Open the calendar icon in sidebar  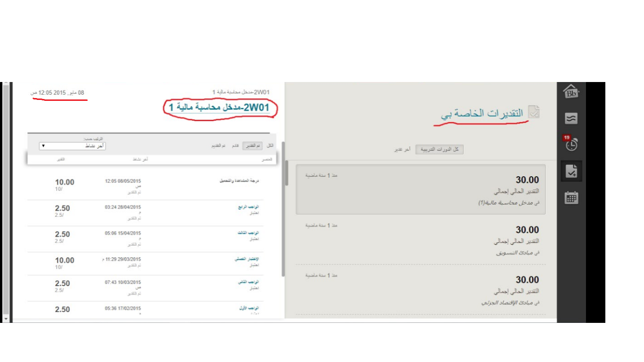pyautogui.click(x=571, y=197)
